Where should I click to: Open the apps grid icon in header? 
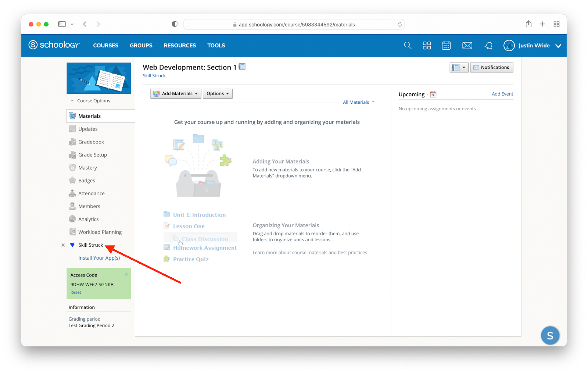tap(427, 46)
